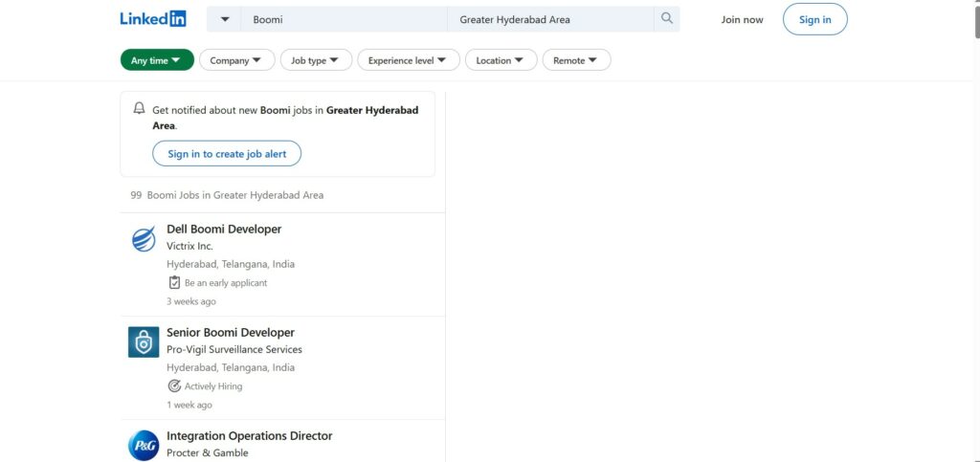Screen dimensions: 980x462
Task: Click the notification bell icon
Action: [140, 109]
